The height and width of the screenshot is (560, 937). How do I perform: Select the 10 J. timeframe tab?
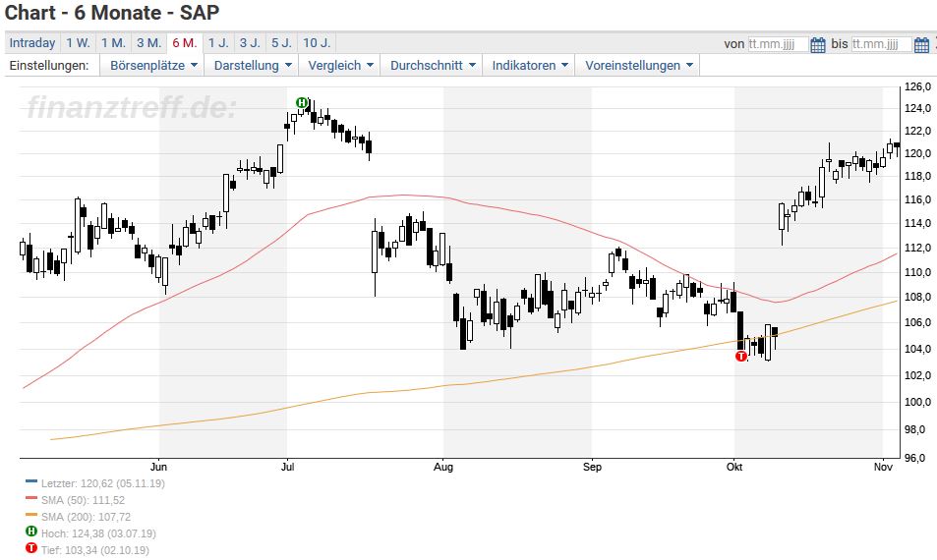317,43
